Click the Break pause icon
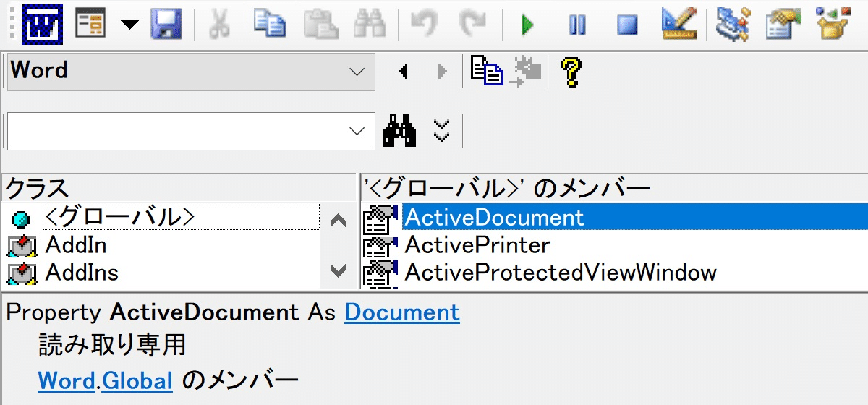The height and width of the screenshot is (405, 868). click(x=577, y=25)
